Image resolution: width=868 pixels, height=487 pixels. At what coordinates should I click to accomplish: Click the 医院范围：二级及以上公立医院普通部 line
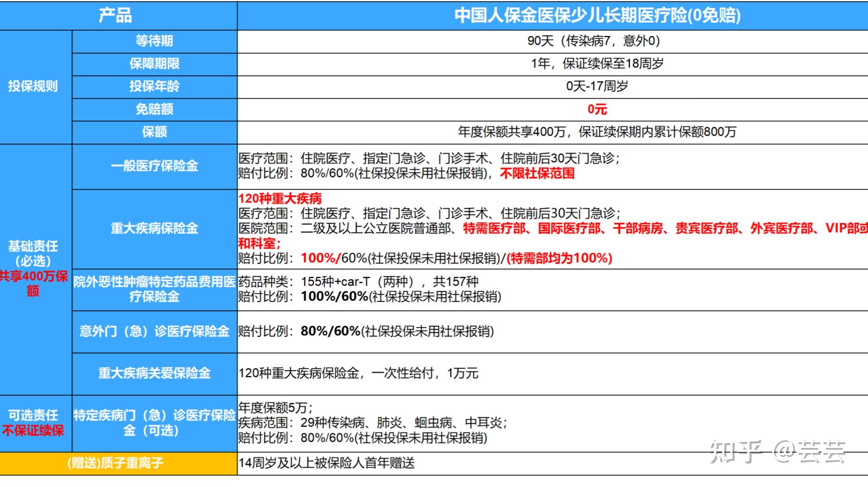pos(345,228)
